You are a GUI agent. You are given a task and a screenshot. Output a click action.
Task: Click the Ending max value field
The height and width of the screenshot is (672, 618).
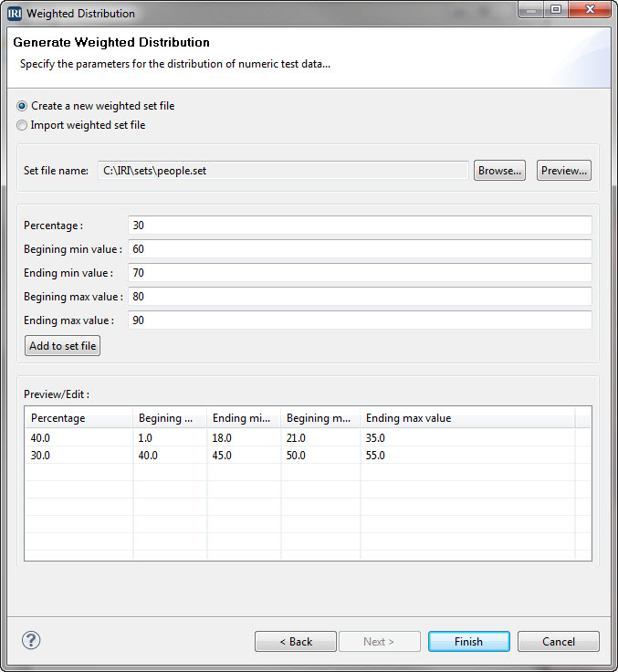(360, 320)
